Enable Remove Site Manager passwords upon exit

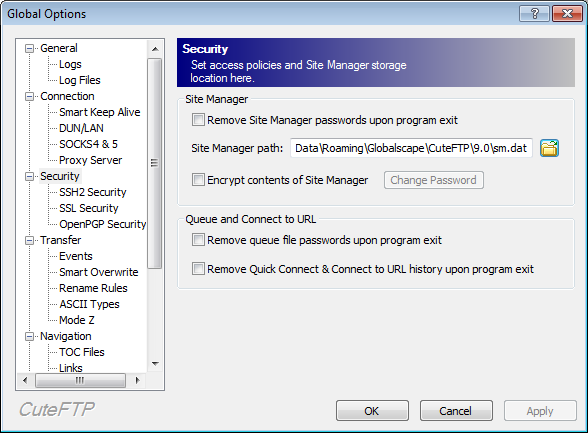coord(198,120)
